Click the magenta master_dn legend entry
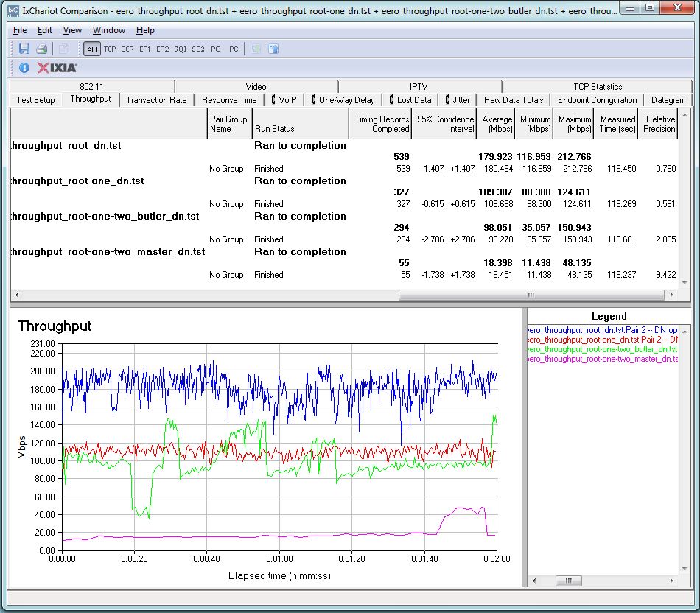700x613 pixels. click(603, 359)
